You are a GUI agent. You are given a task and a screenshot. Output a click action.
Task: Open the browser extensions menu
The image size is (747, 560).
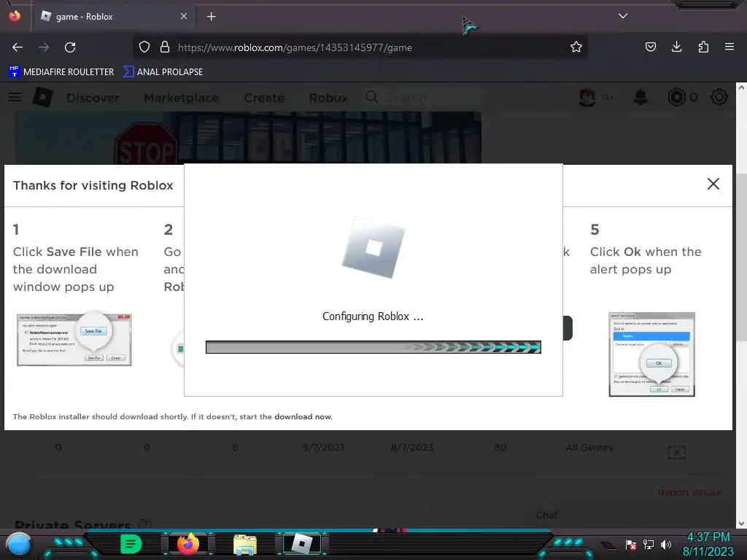click(703, 47)
